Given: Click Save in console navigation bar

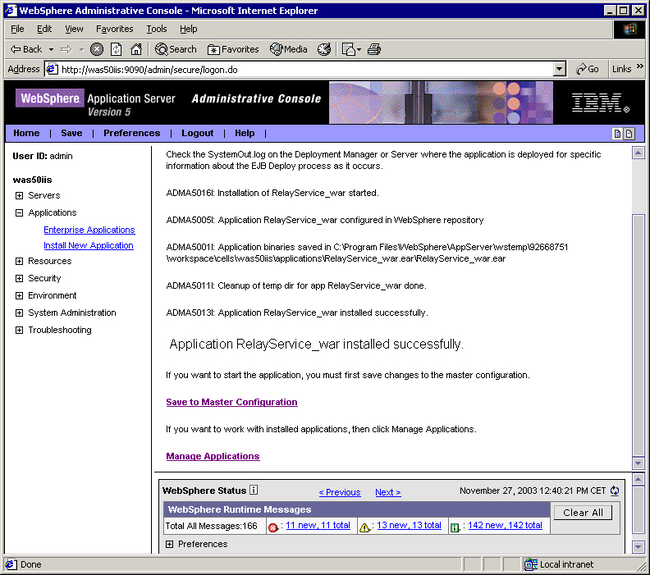Looking at the screenshot, I should tap(71, 133).
